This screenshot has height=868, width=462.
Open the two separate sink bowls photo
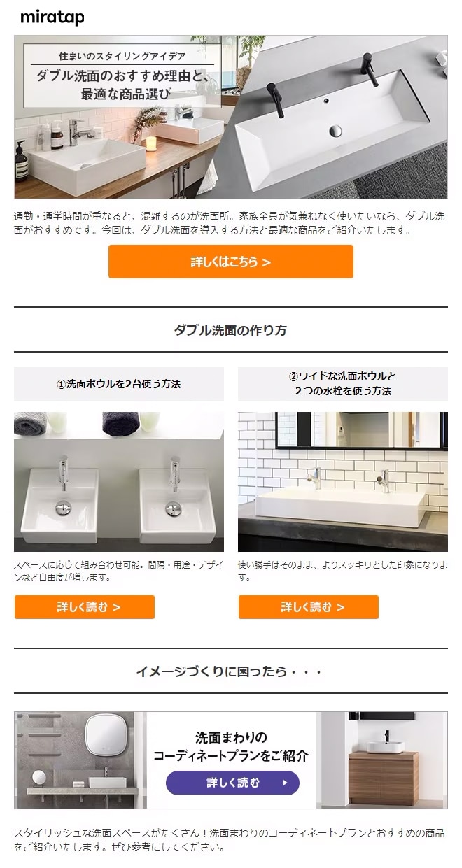point(119,481)
